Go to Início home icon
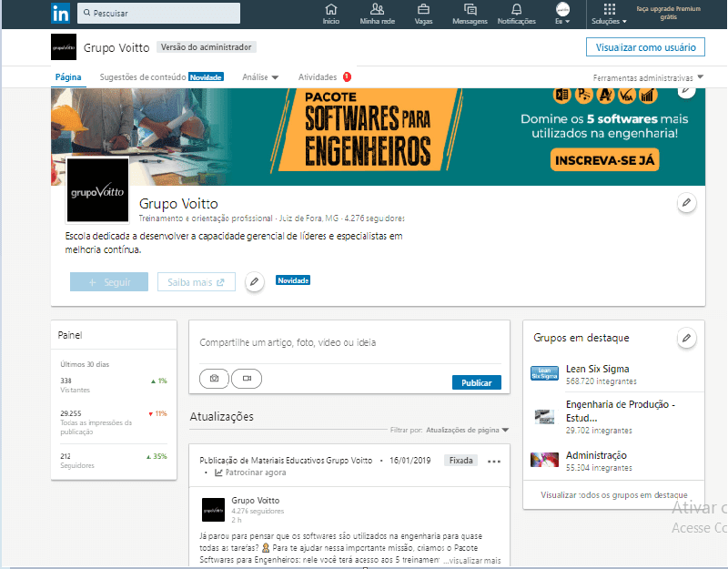The image size is (728, 569). [x=331, y=14]
